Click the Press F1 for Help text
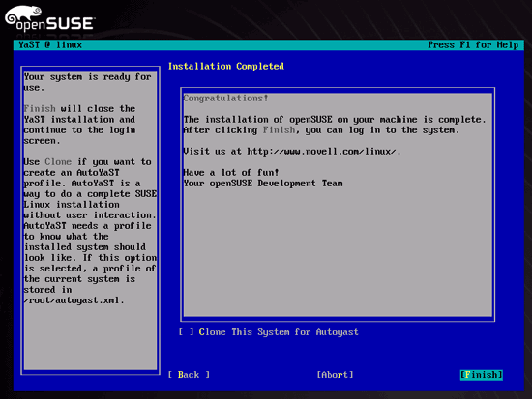This screenshot has width=532, height=399. 473,45
